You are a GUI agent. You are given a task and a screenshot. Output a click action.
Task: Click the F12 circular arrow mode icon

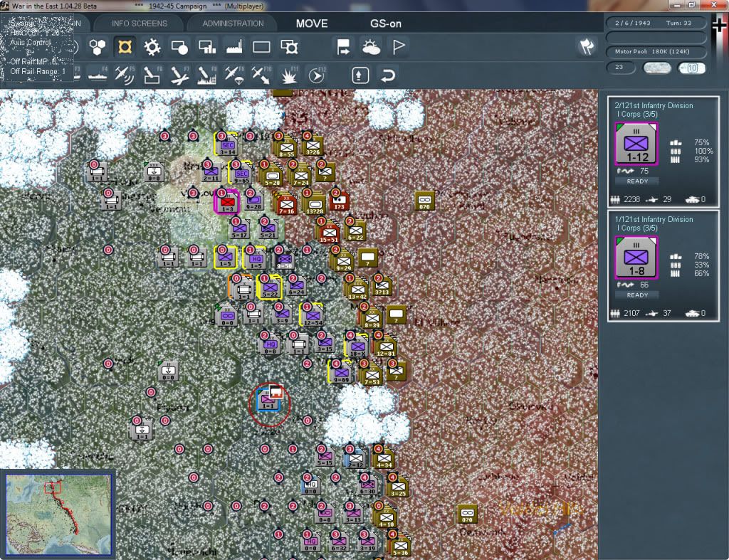(316, 75)
